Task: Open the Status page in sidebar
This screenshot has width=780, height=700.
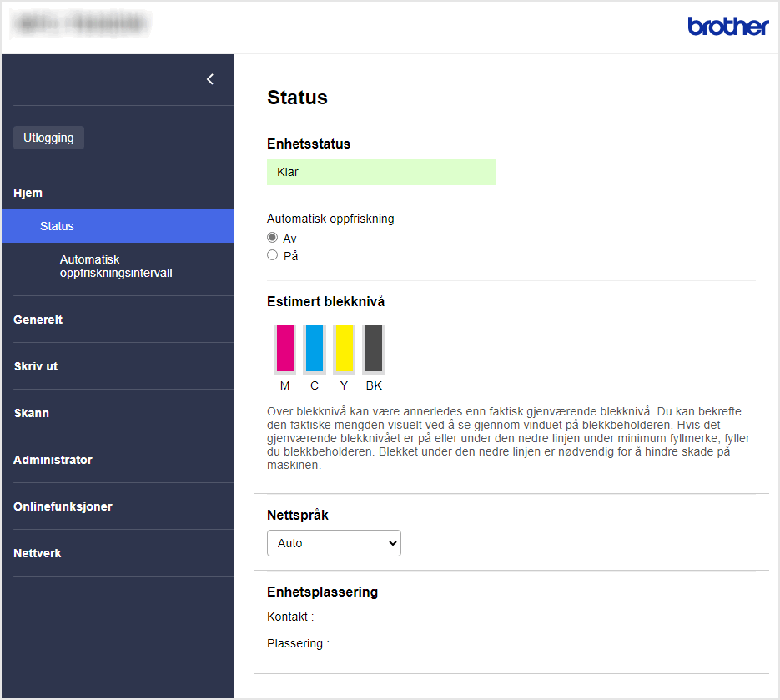Action: [x=57, y=226]
